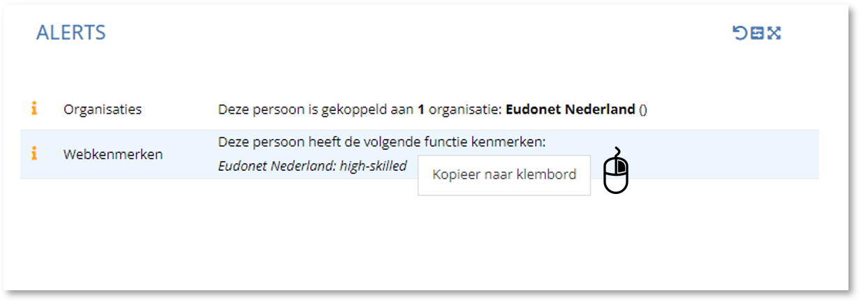
Task: Select the Organisaties alert row
Action: coord(419,110)
